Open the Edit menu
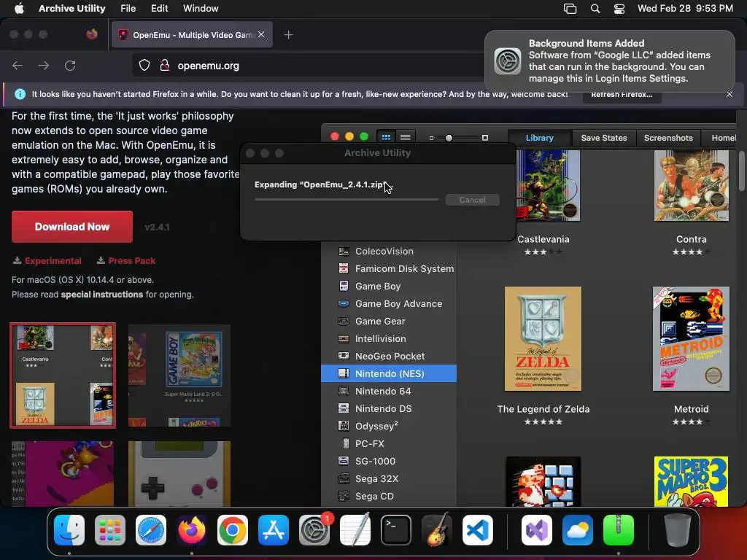This screenshot has width=747, height=560. tap(159, 9)
